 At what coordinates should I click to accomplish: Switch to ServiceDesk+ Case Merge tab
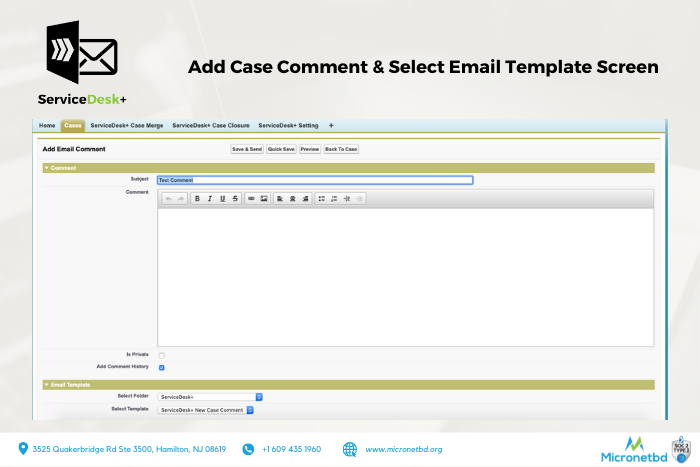point(126,126)
